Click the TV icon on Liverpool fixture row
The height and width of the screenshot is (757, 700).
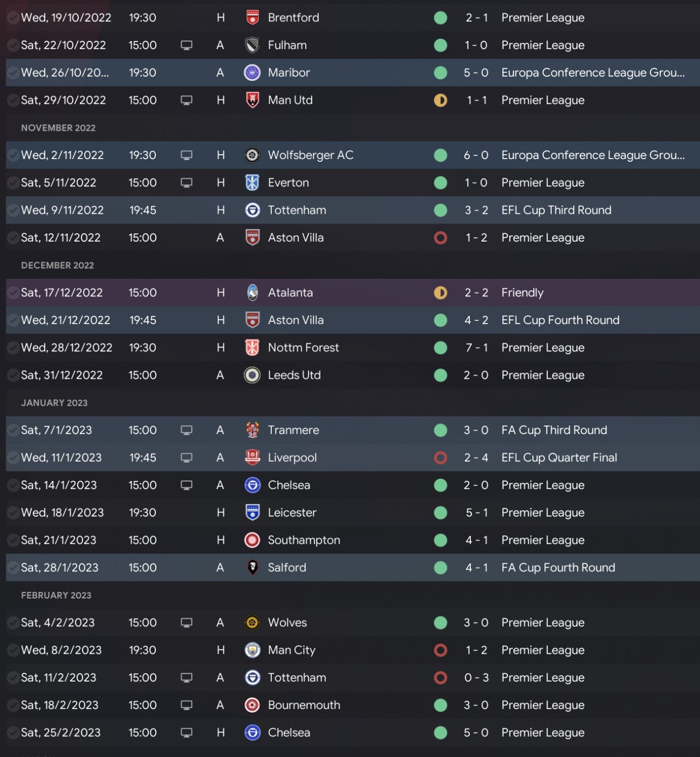point(186,457)
